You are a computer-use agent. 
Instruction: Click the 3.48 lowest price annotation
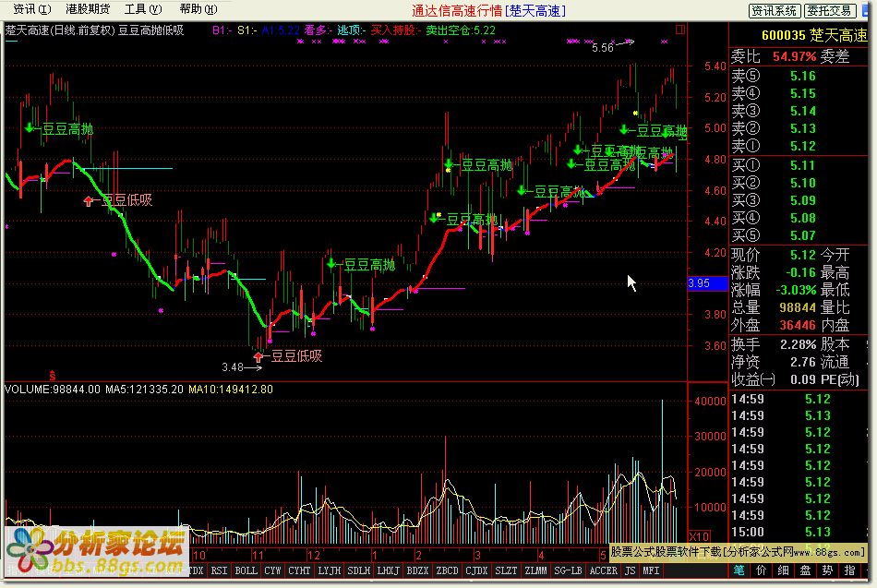click(x=232, y=367)
